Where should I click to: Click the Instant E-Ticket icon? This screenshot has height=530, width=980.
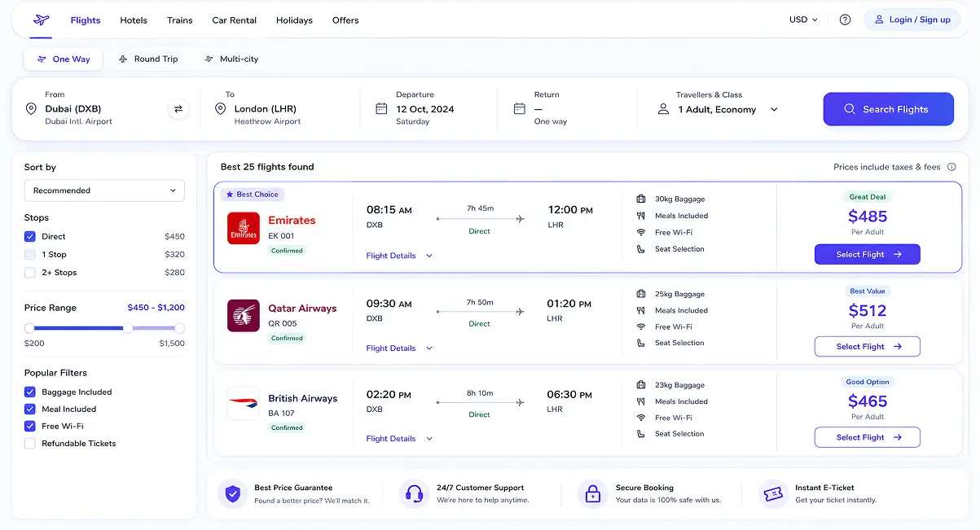coord(772,493)
